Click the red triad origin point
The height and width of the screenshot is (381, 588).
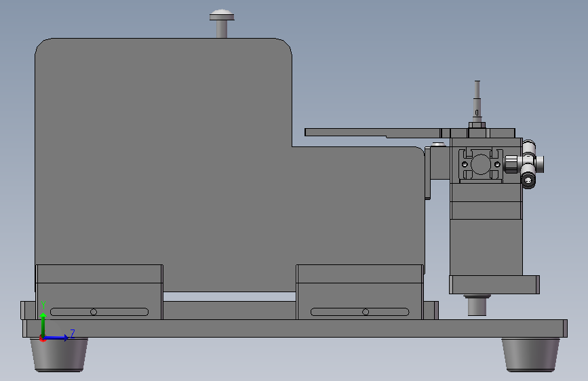42,338
